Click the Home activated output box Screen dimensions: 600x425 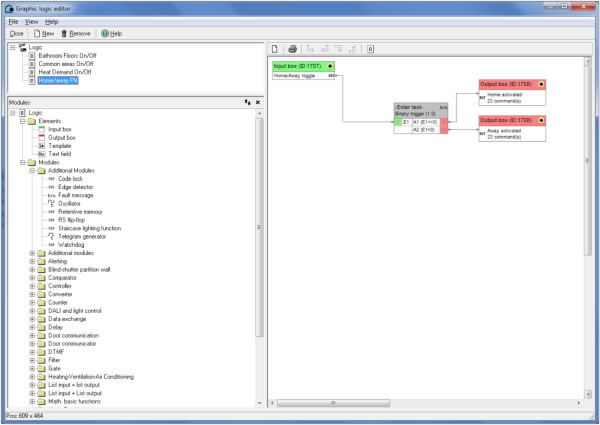(x=512, y=93)
